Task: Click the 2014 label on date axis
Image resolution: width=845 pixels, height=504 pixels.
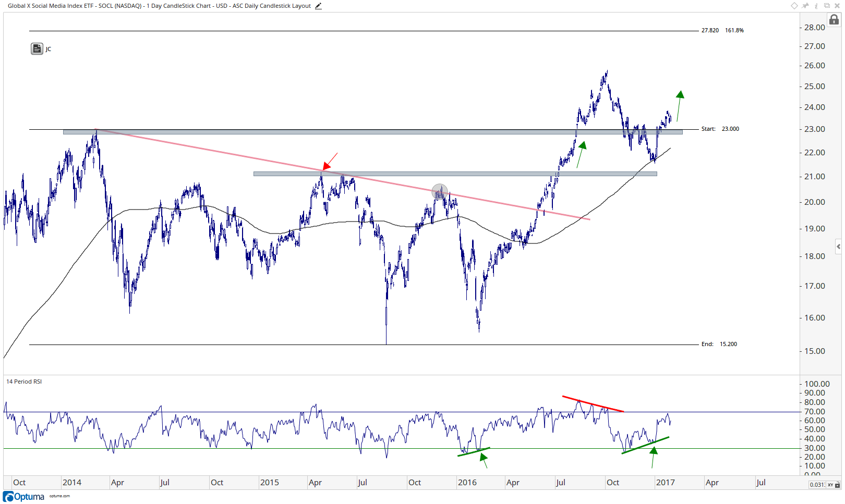Action: [72, 483]
